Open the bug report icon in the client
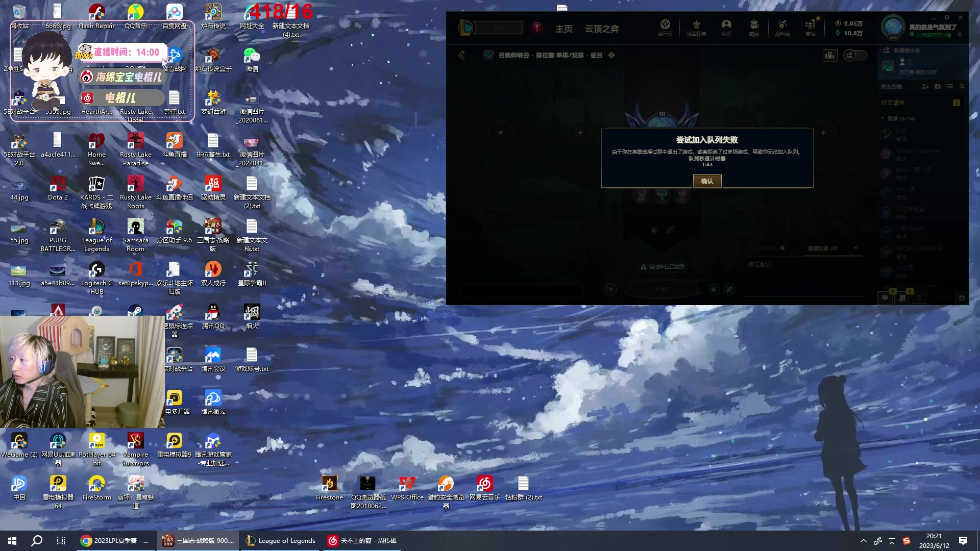Screen dimensions: 980x551 coord(962,298)
